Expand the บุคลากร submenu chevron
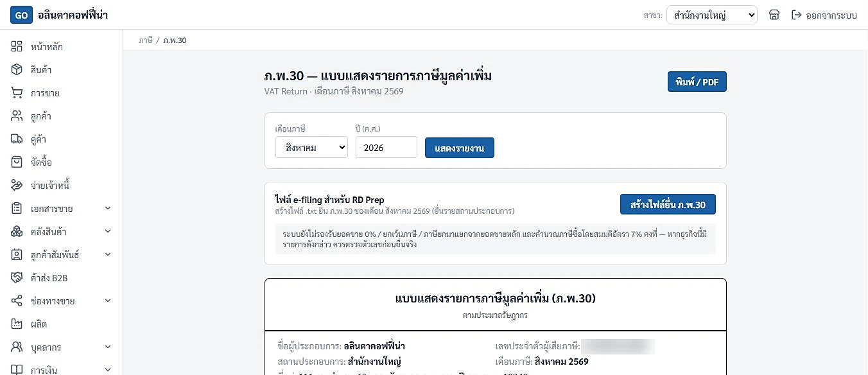The width and height of the screenshot is (868, 375). tap(108, 347)
